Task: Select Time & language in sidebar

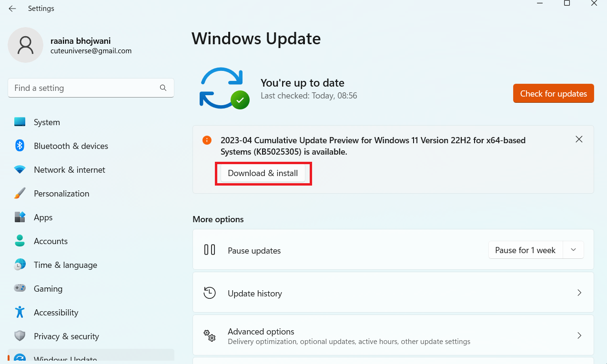Action: click(x=65, y=265)
